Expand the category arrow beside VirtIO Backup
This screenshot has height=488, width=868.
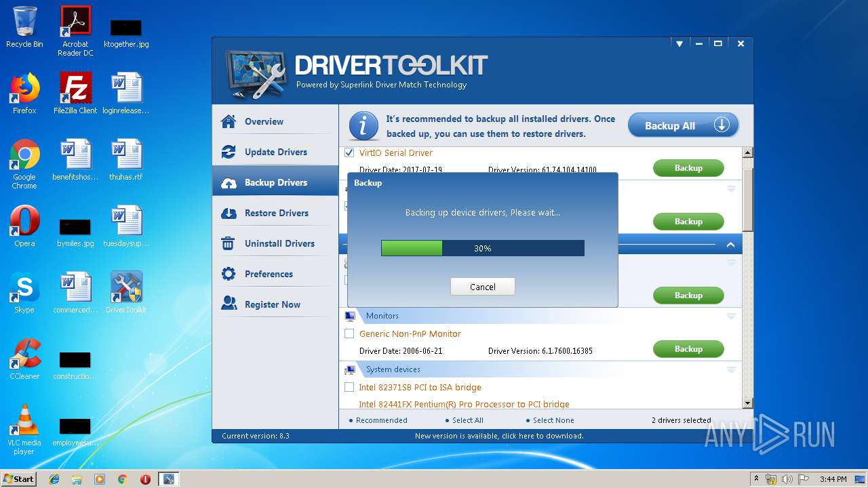(731, 189)
